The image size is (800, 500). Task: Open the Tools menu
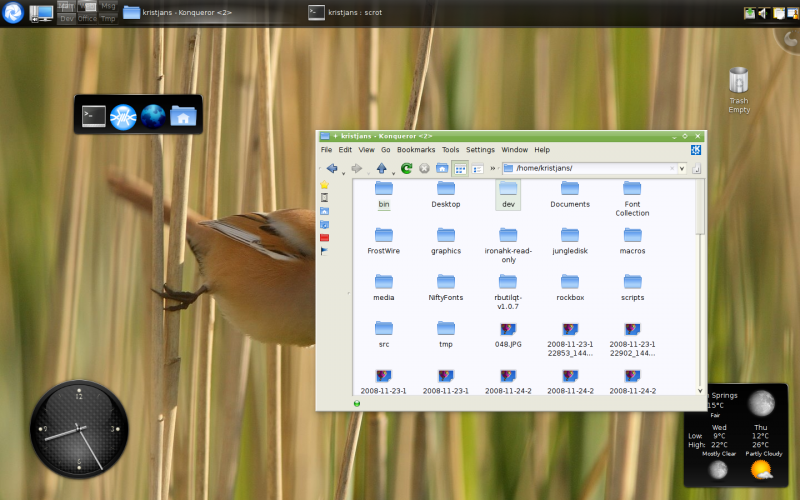451,149
